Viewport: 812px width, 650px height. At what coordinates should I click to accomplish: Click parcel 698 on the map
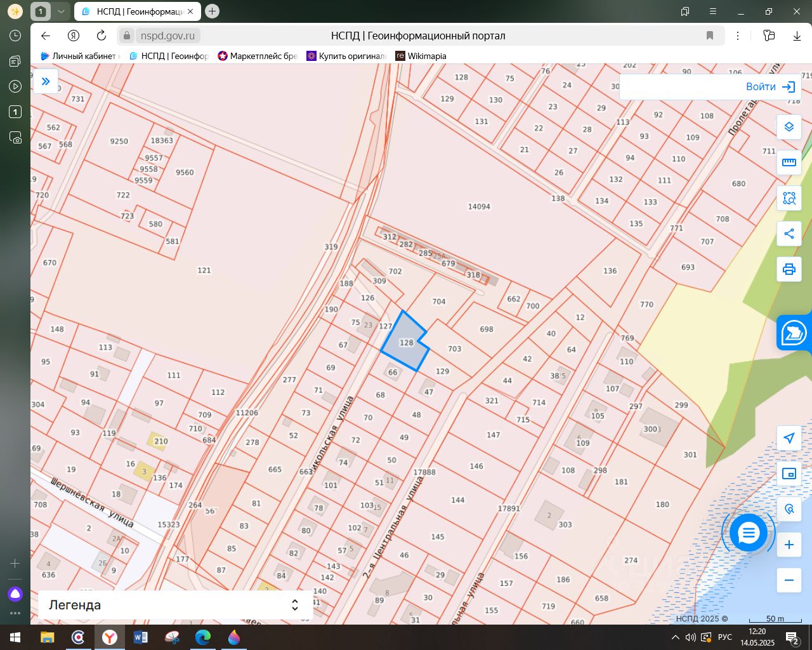tap(487, 329)
